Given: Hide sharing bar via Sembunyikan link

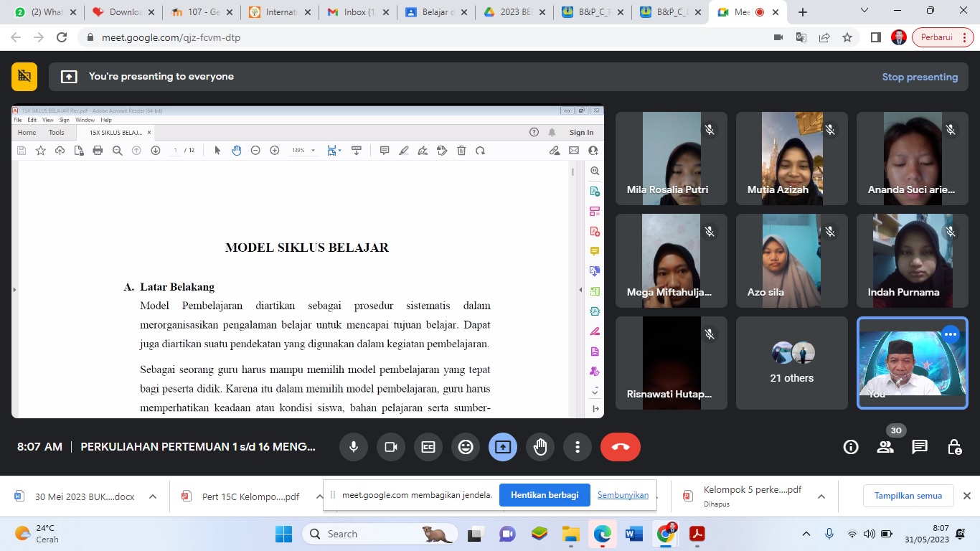Looking at the screenshot, I should tap(623, 495).
